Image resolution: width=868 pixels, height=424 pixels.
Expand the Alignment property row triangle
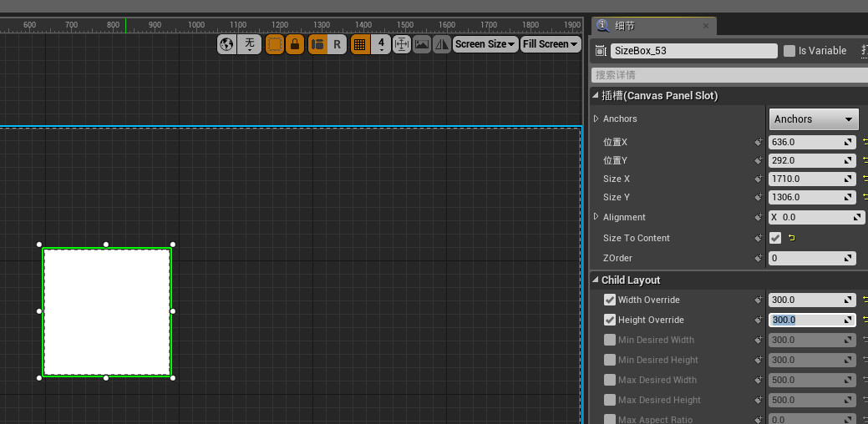point(596,217)
